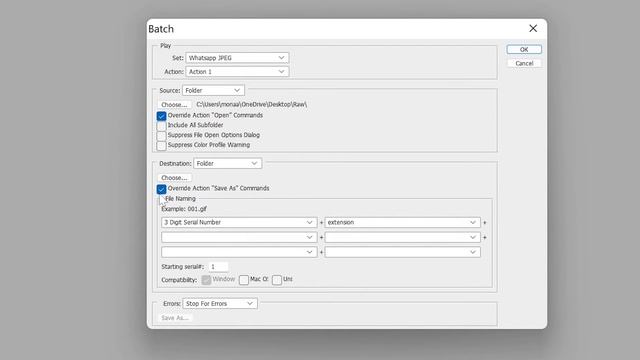The height and width of the screenshot is (360, 640).
Task: Click the Cancel button
Action: pyautogui.click(x=524, y=63)
